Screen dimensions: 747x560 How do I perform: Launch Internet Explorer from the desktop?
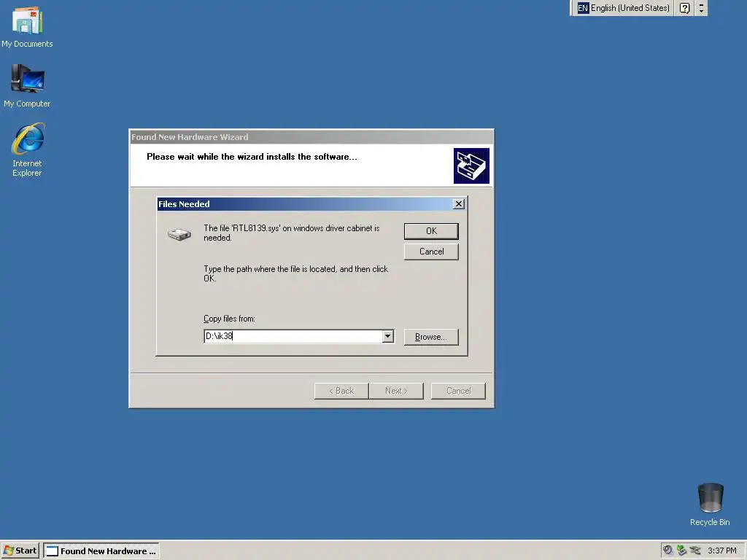point(27,149)
